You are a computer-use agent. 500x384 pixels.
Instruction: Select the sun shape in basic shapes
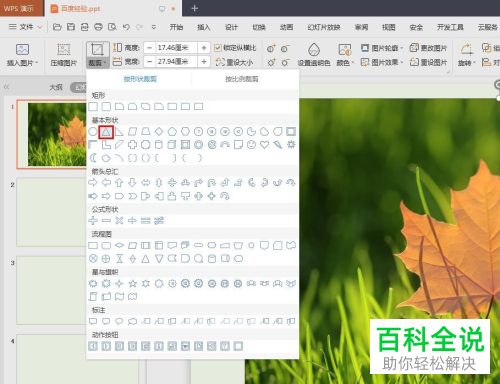point(291,145)
